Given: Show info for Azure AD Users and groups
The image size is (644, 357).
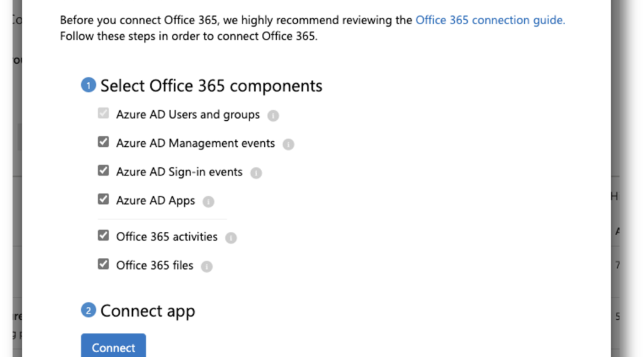Looking at the screenshot, I should (273, 116).
